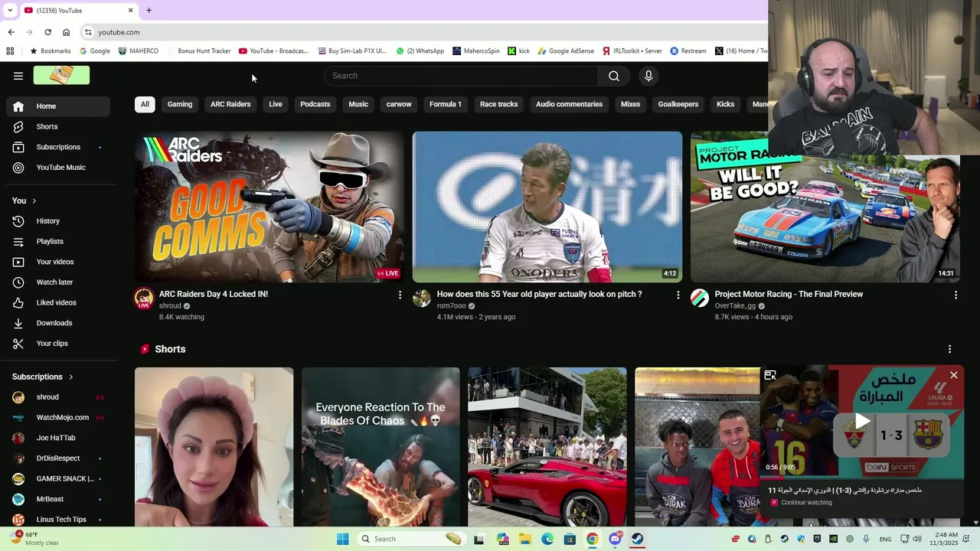
Task: Open the browser home page button
Action: click(66, 32)
